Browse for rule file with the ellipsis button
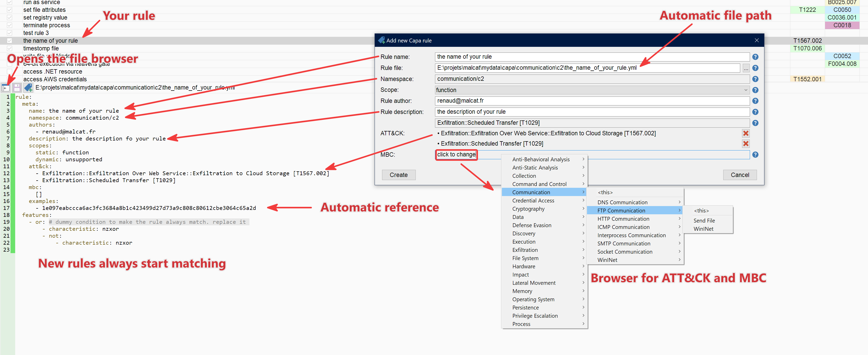Image resolution: width=868 pixels, height=355 pixels. coord(746,68)
